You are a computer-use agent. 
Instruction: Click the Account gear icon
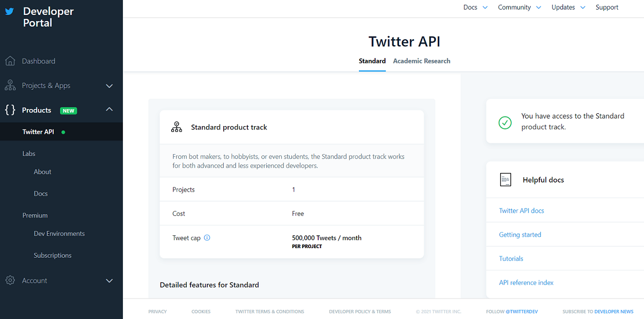tap(10, 280)
